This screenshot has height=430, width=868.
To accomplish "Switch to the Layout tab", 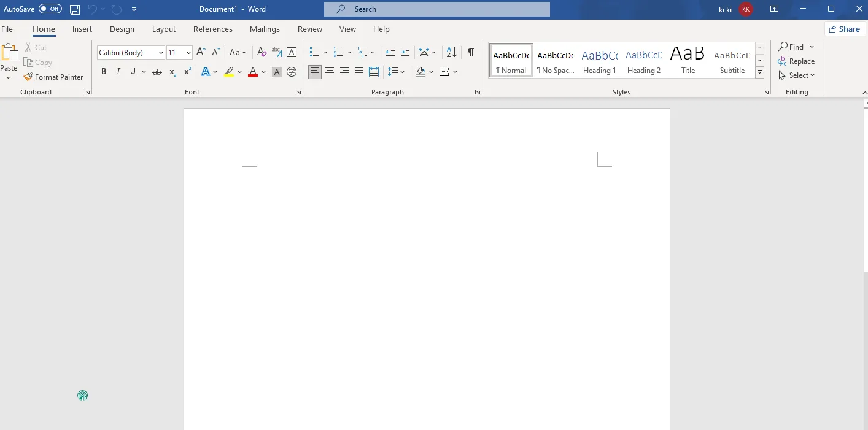I will [164, 29].
